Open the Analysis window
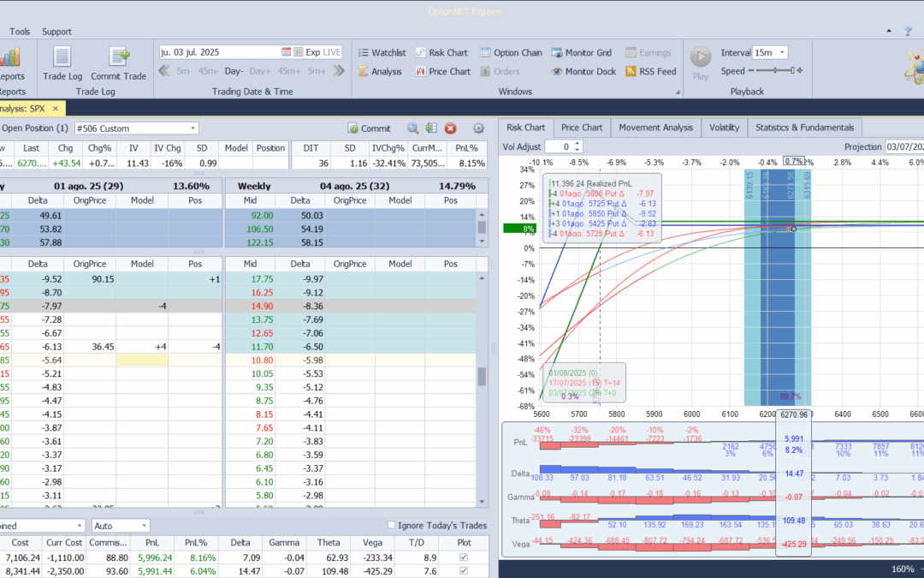 (380, 71)
